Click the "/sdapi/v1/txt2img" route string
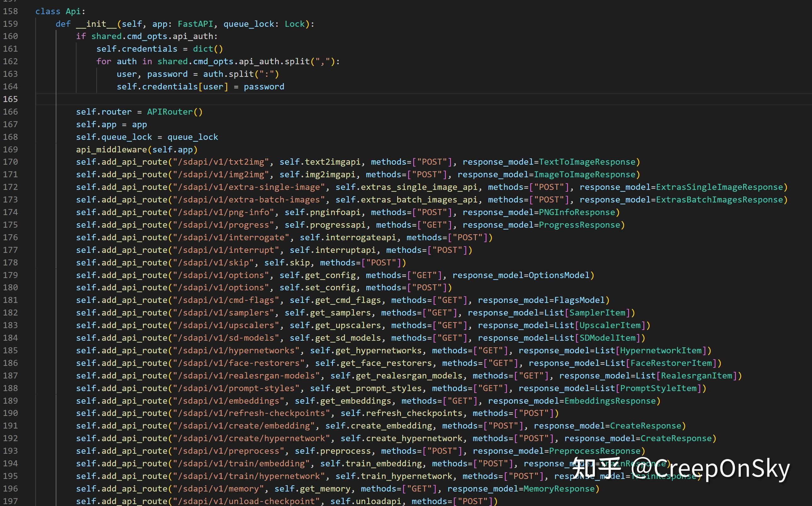Image resolution: width=812 pixels, height=506 pixels. [x=221, y=162]
